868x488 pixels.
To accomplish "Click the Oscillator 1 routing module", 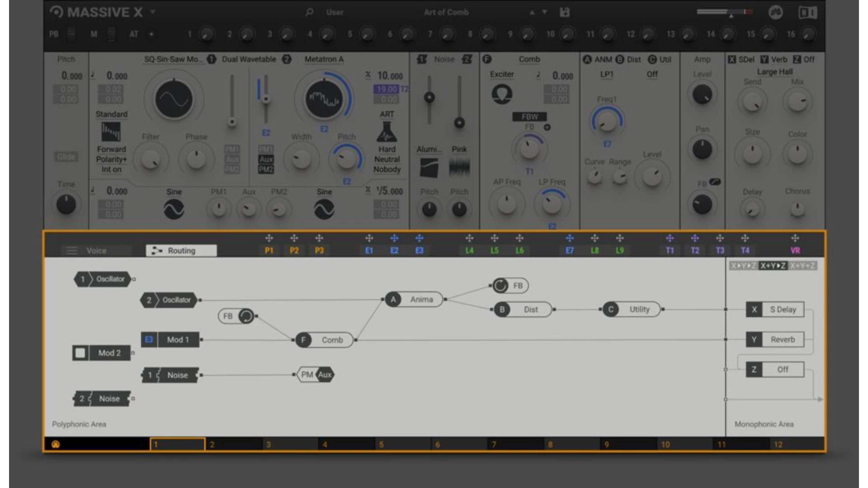I will (x=103, y=279).
